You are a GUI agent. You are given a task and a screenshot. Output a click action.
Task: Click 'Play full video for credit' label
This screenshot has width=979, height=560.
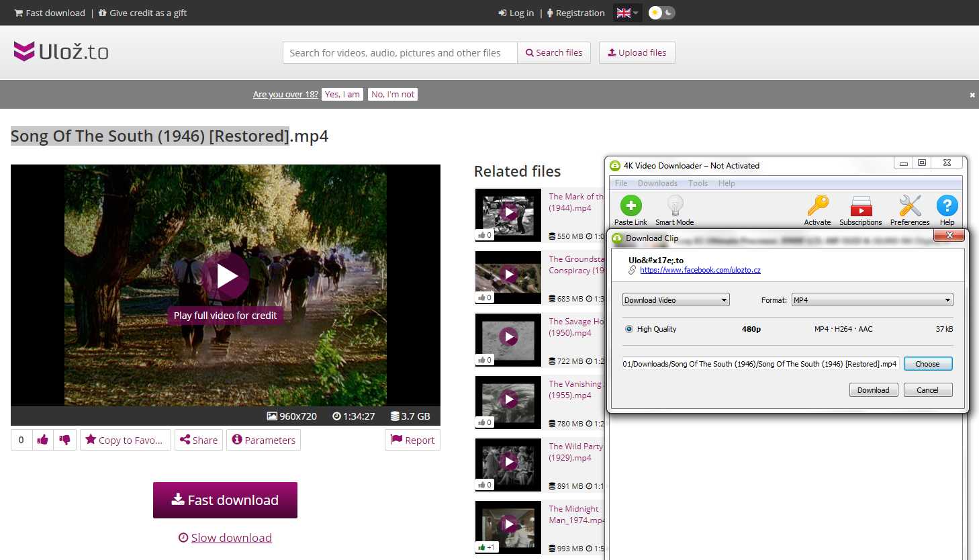(x=225, y=316)
